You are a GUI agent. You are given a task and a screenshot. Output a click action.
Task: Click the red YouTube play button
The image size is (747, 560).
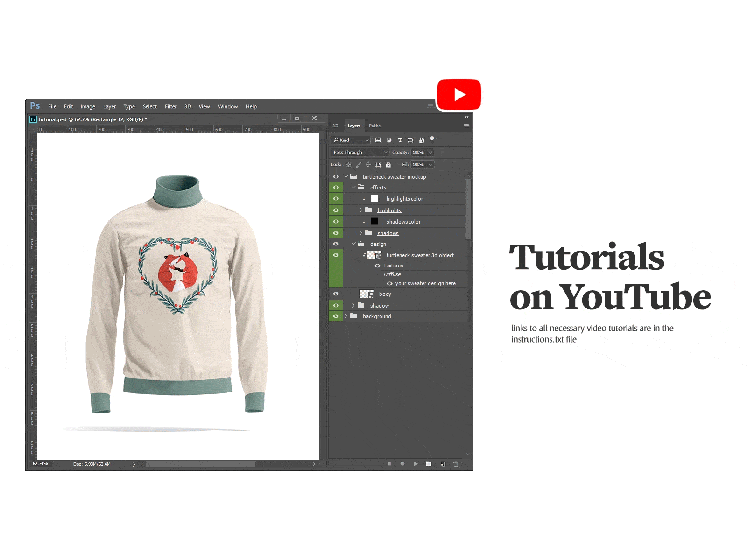point(459,95)
